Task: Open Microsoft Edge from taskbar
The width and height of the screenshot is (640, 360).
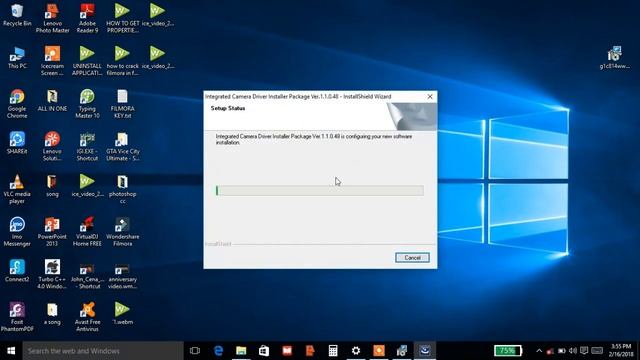Action: (x=218, y=351)
